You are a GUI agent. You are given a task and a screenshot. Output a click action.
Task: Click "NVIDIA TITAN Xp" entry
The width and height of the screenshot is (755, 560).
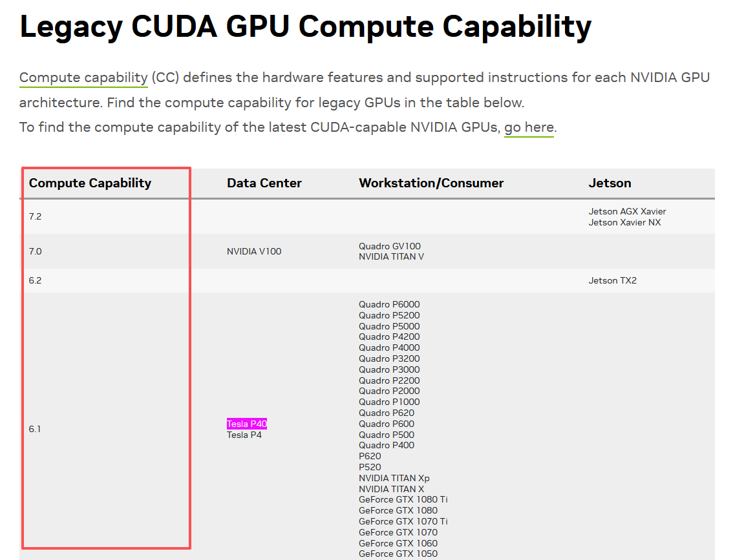point(394,478)
